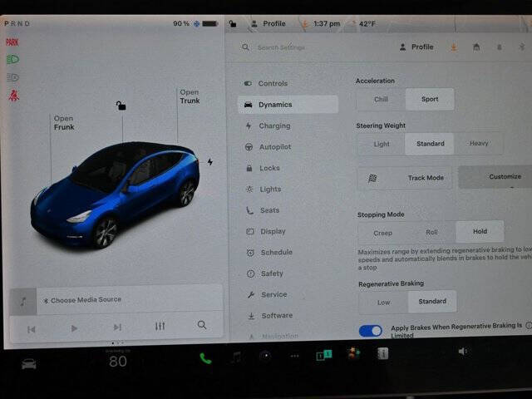Set Regenerative Braking to Standard
The width and height of the screenshot is (532, 399).
[x=432, y=301]
